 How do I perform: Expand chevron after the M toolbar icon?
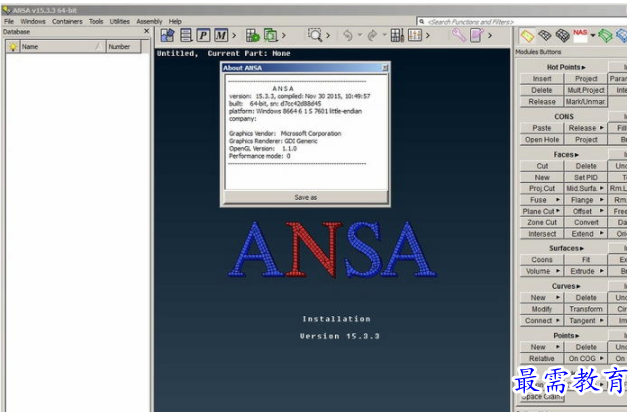pos(234,36)
